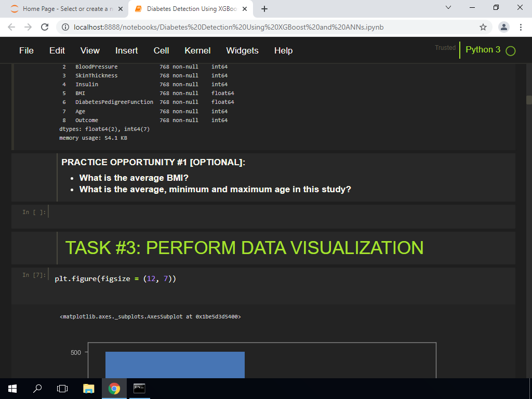Click the average, minimum and maximum age bullet
Screen dimensions: 532x399
coord(215,189)
